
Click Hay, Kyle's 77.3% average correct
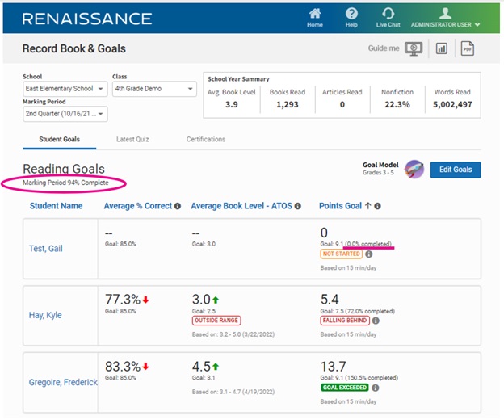point(123,300)
